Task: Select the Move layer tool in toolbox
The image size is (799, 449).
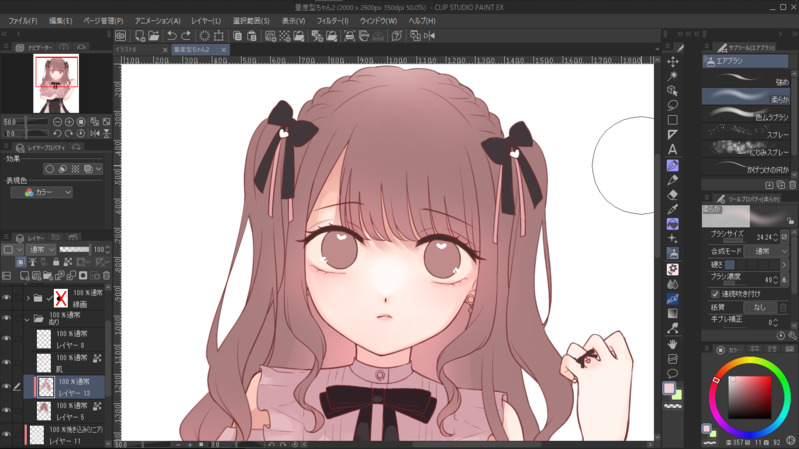Action: [x=673, y=62]
